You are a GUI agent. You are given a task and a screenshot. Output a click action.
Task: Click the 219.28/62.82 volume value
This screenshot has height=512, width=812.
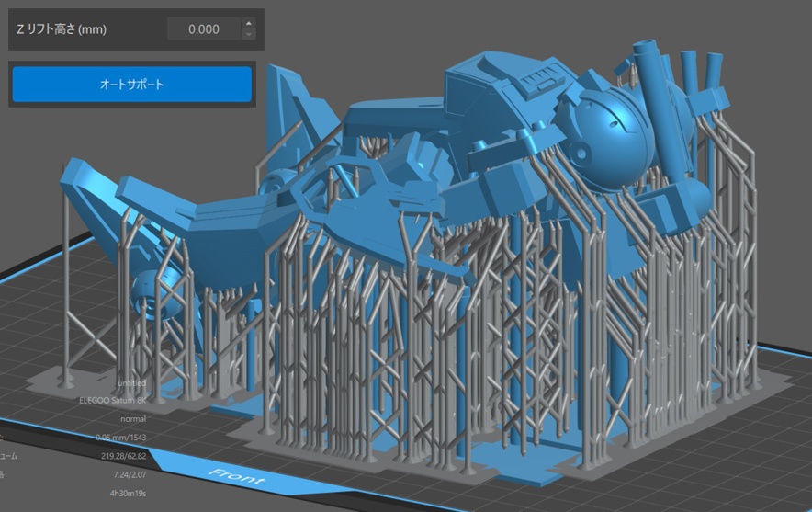pos(124,456)
